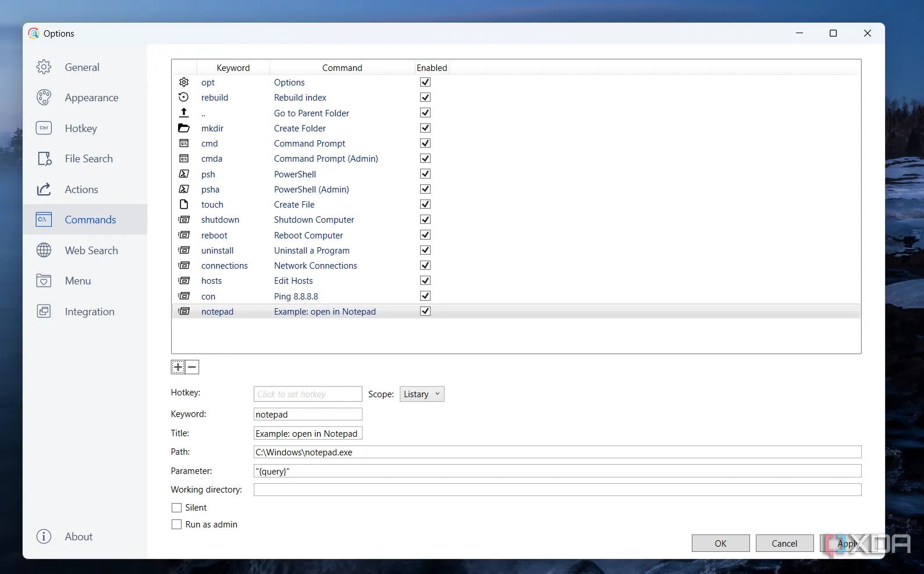Disable the Shutdown Computer command
924x574 pixels.
click(425, 219)
